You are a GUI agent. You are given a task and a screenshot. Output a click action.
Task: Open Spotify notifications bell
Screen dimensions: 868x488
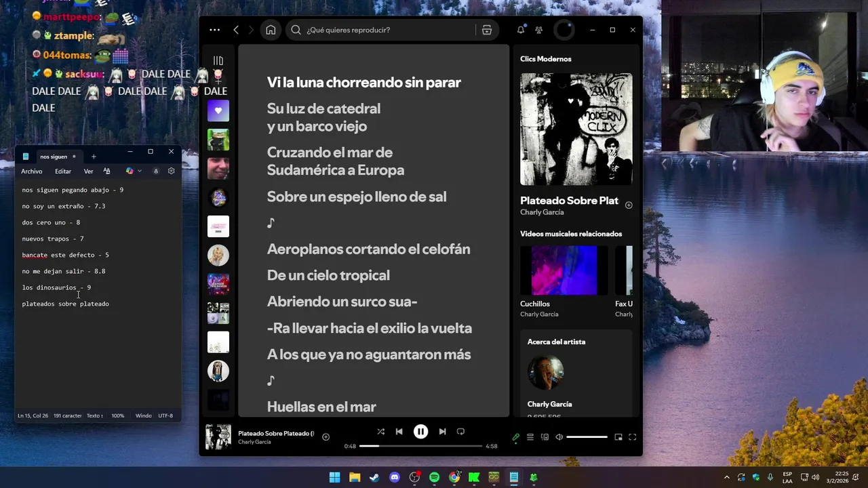coord(521,30)
